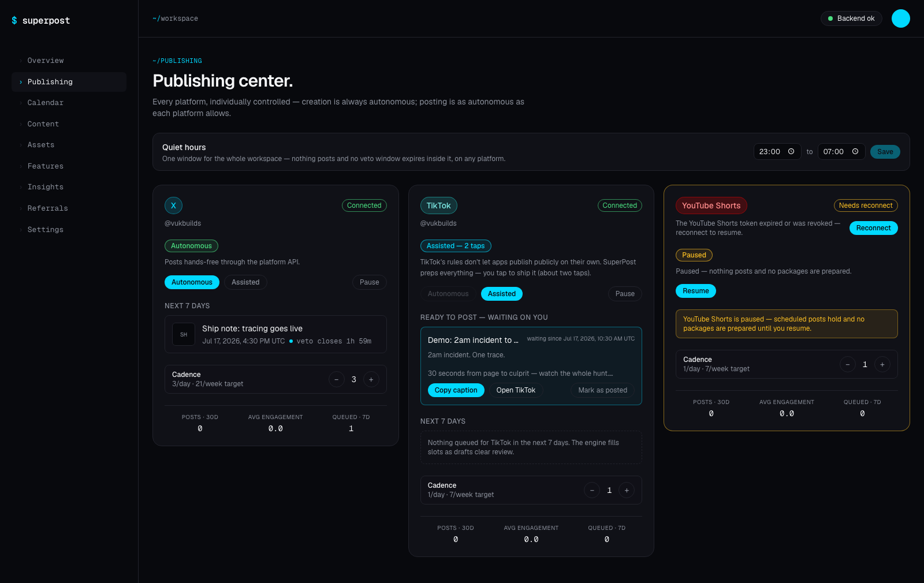924x583 pixels.
Task: Click the Assisted — 2 taps pill
Action: coord(456,246)
